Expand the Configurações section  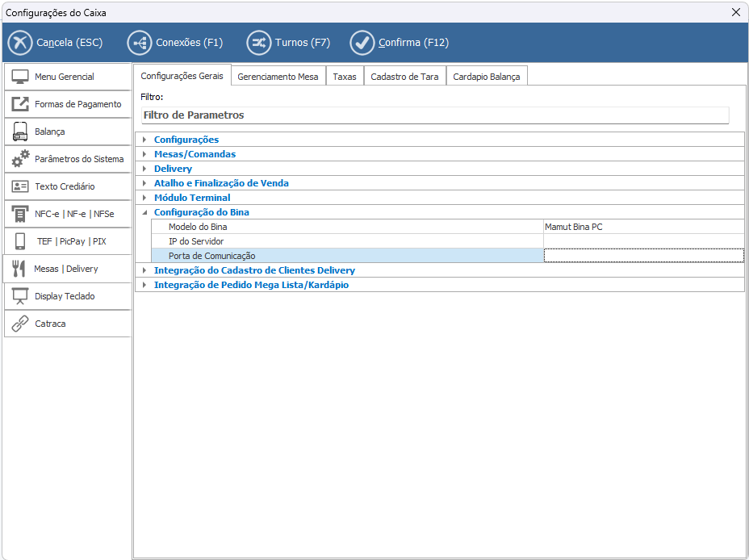pos(144,140)
